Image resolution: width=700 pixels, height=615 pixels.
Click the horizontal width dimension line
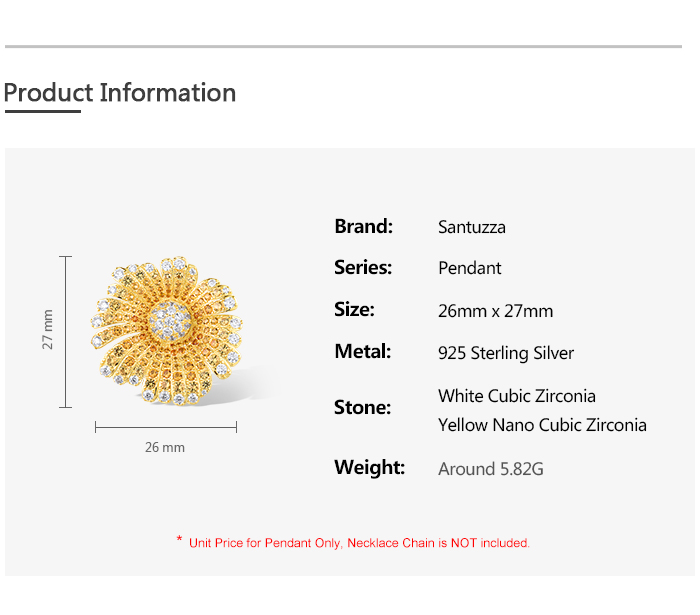point(166,427)
